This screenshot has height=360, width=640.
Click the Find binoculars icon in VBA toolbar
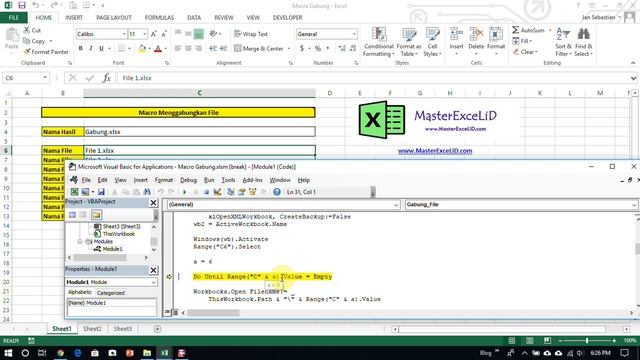[147, 192]
